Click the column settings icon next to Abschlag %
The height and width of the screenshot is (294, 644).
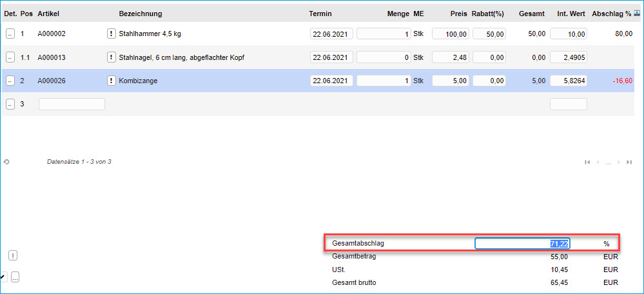coord(638,13)
